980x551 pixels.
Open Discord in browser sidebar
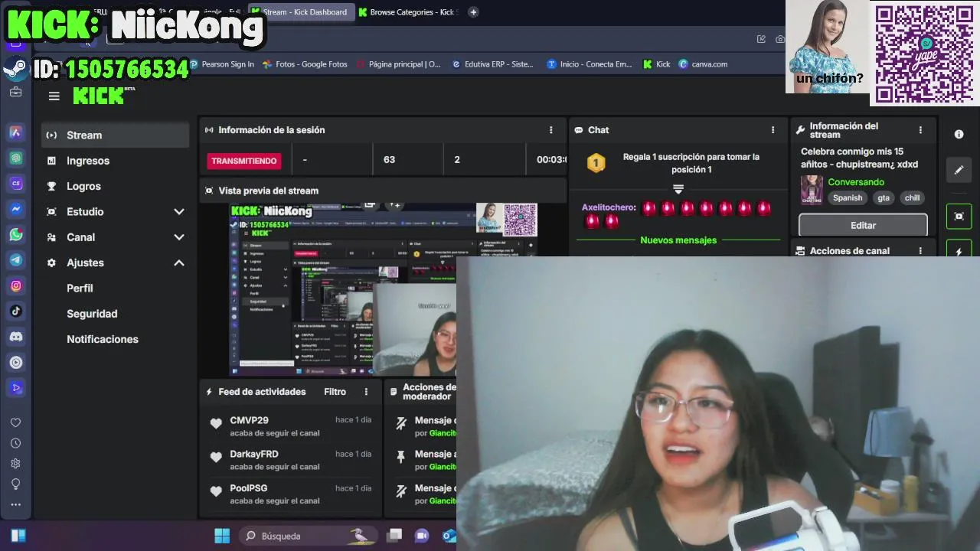tap(16, 337)
